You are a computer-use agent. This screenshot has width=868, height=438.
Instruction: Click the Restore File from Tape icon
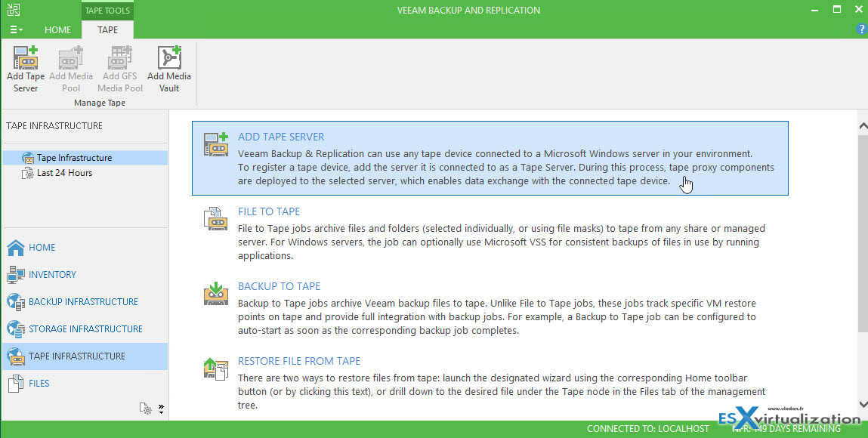pos(215,369)
